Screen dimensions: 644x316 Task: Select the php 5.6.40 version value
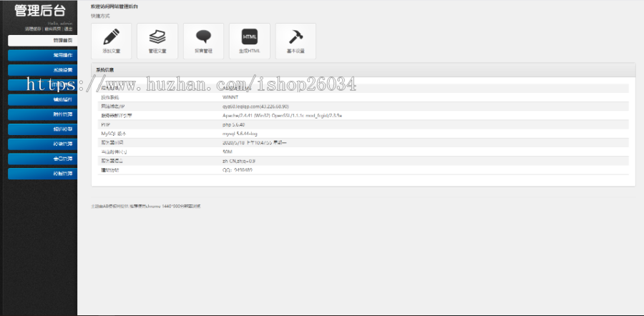[x=233, y=125]
